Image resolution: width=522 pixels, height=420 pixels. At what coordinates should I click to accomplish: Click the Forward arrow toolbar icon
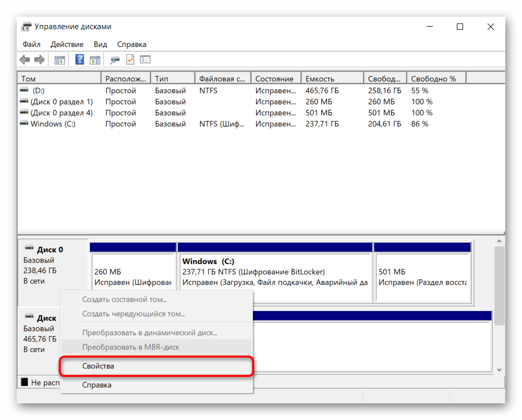click(x=39, y=60)
